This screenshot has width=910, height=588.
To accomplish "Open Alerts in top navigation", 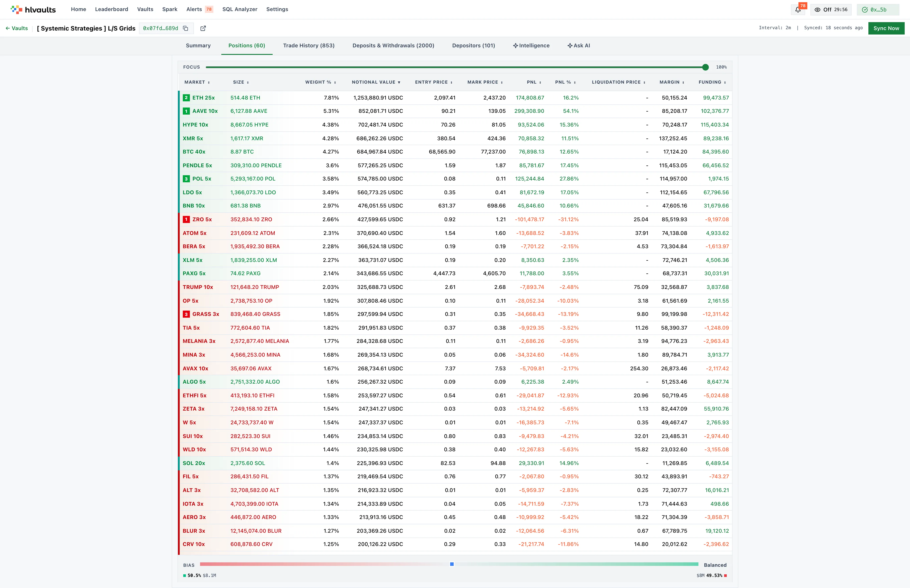I will click(x=194, y=9).
